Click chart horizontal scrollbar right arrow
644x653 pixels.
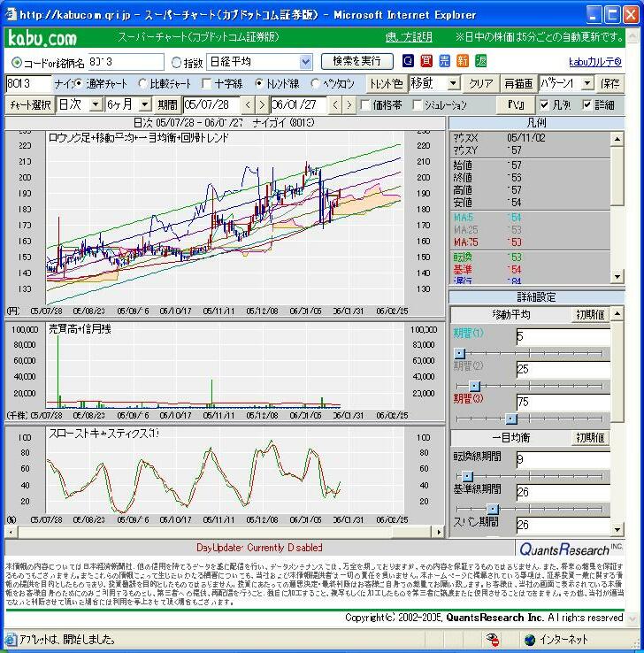[439, 532]
